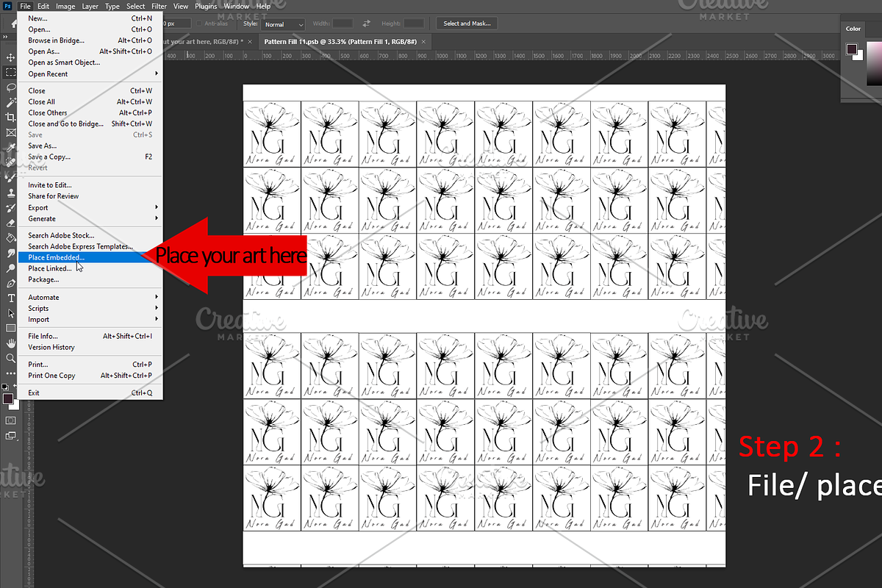882x588 pixels.
Task: Open the Edit Toolbar three-dots button
Action: (x=10, y=373)
